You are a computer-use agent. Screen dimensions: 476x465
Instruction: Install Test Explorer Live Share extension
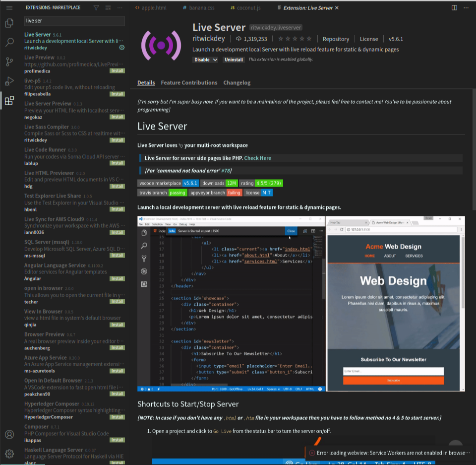point(117,209)
